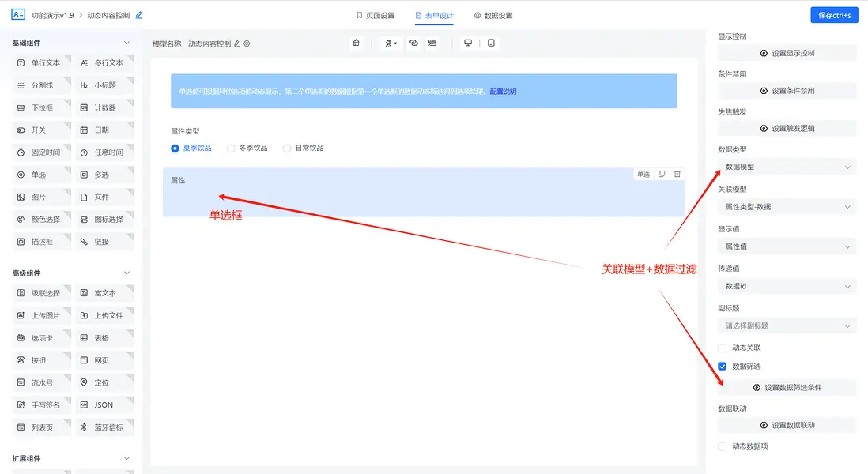The height and width of the screenshot is (474, 868).
Task: Select the JSON component
Action: tap(104, 404)
